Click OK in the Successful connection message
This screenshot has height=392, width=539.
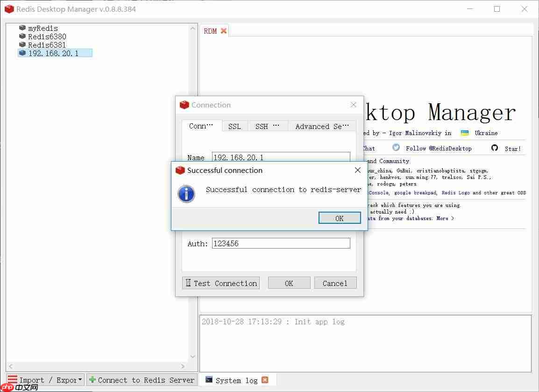(x=340, y=218)
